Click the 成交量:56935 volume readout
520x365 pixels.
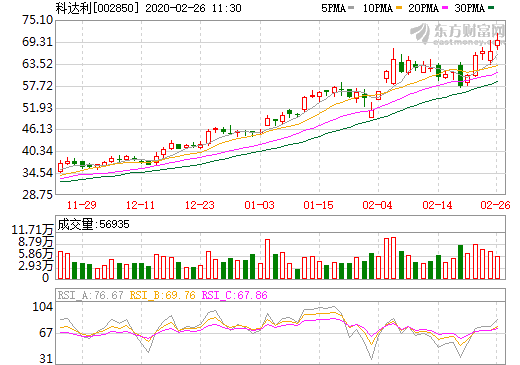tap(93, 224)
